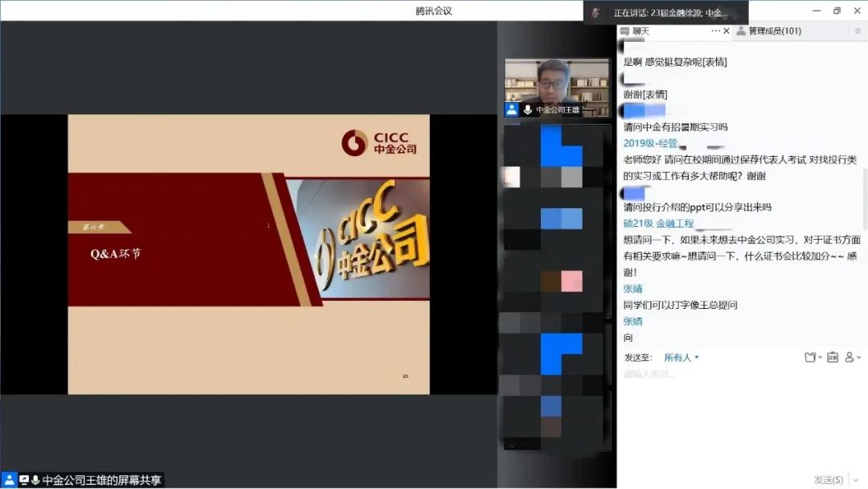Screen dimensions: 868x489
Task: Click the 腾讯会议 window title
Action: pos(433,10)
